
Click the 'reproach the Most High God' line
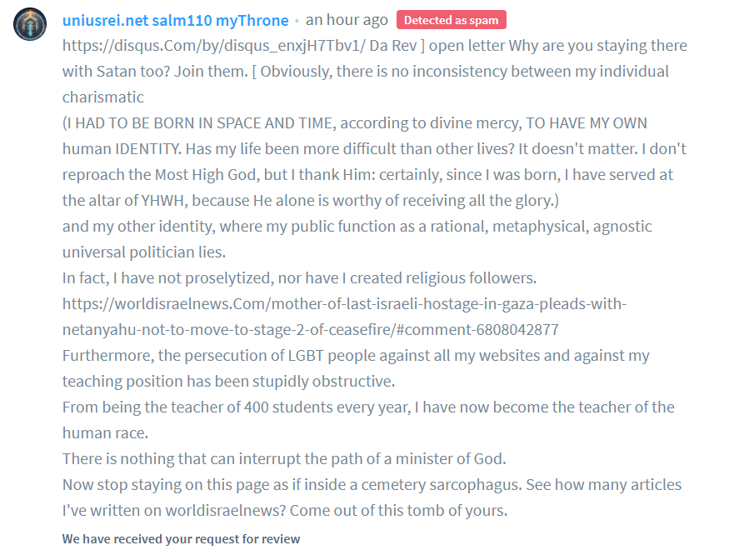367,175
